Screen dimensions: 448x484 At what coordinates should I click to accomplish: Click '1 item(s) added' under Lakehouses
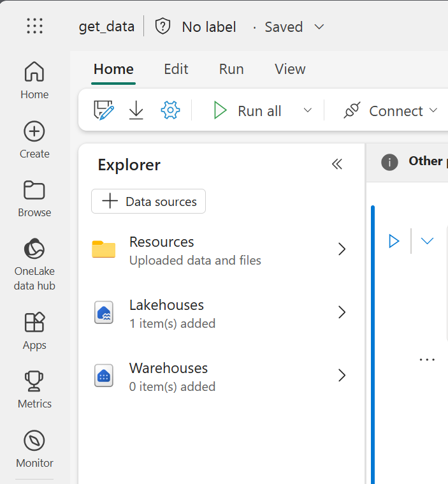click(x=172, y=324)
